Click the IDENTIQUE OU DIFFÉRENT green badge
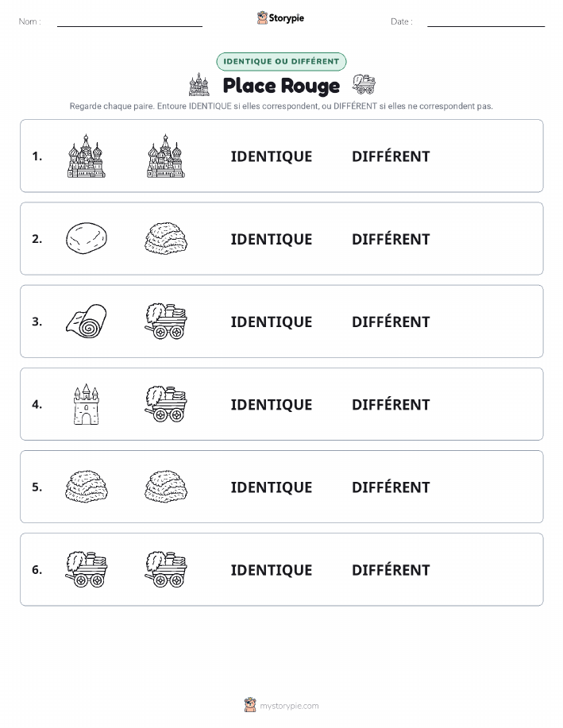This screenshot has width=563, height=728. click(281, 61)
